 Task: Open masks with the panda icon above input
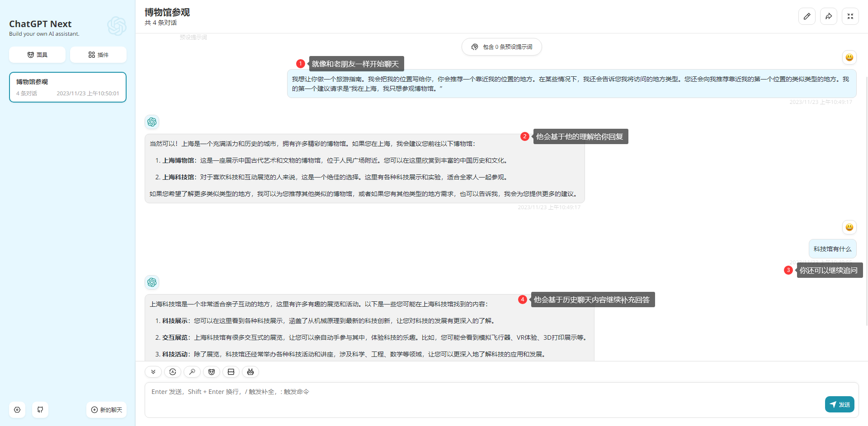pos(212,372)
